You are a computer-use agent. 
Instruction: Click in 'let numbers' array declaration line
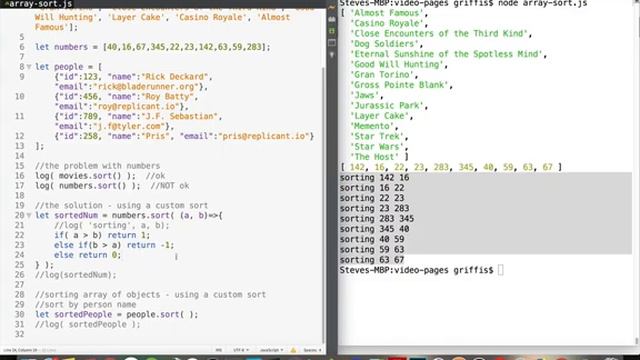pos(153,47)
